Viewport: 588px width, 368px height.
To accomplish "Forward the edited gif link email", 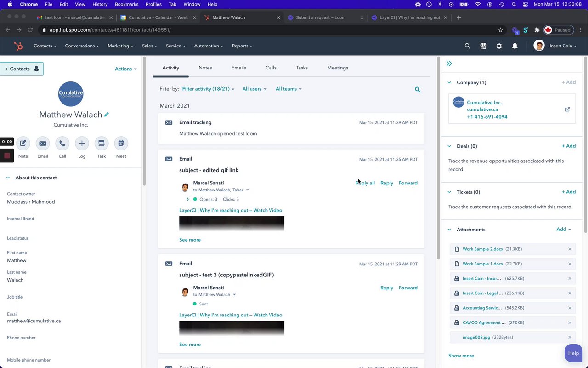I will pos(408,183).
